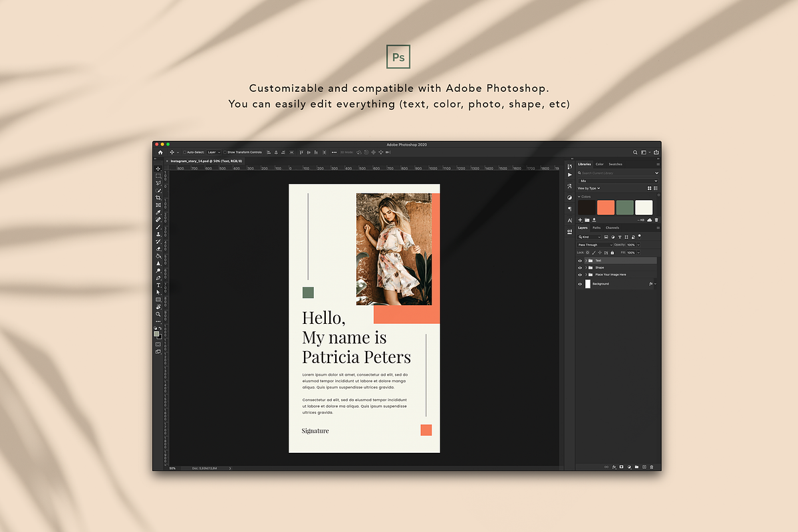Collapse the Colors section in Libraries
The height and width of the screenshot is (532, 798).
[579, 197]
